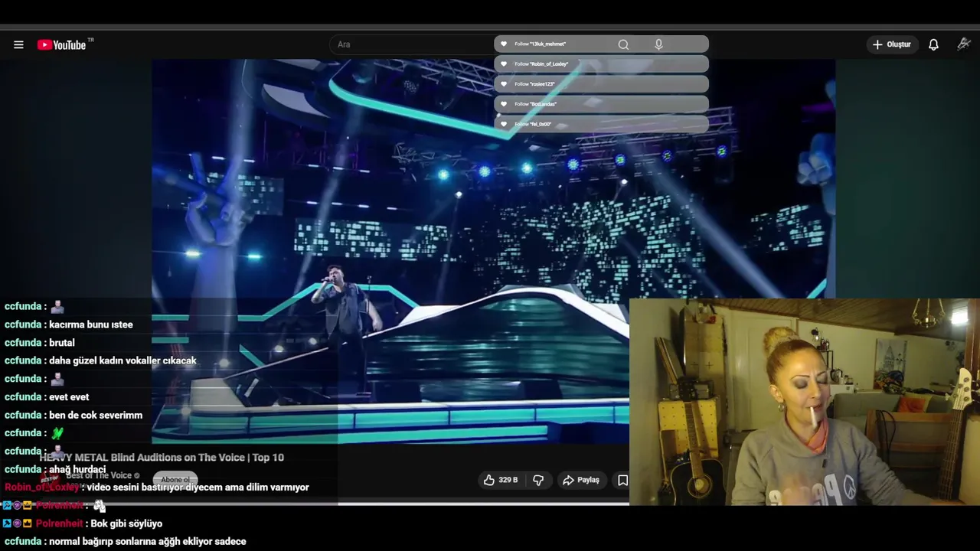
Task: Click the emote in ccfunda's topmost message
Action: [x=57, y=307]
